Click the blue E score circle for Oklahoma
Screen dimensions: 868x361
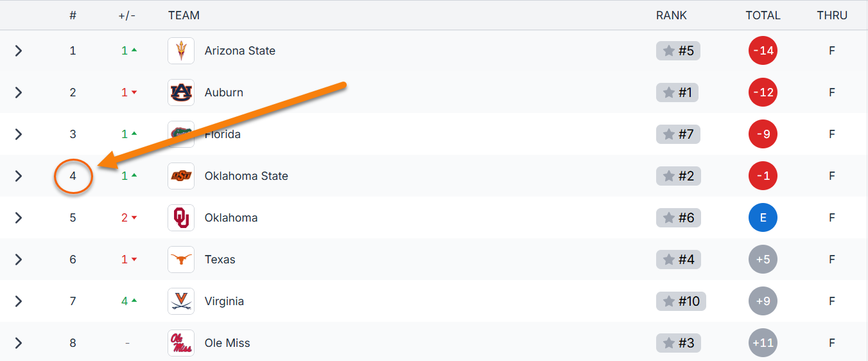tap(763, 218)
